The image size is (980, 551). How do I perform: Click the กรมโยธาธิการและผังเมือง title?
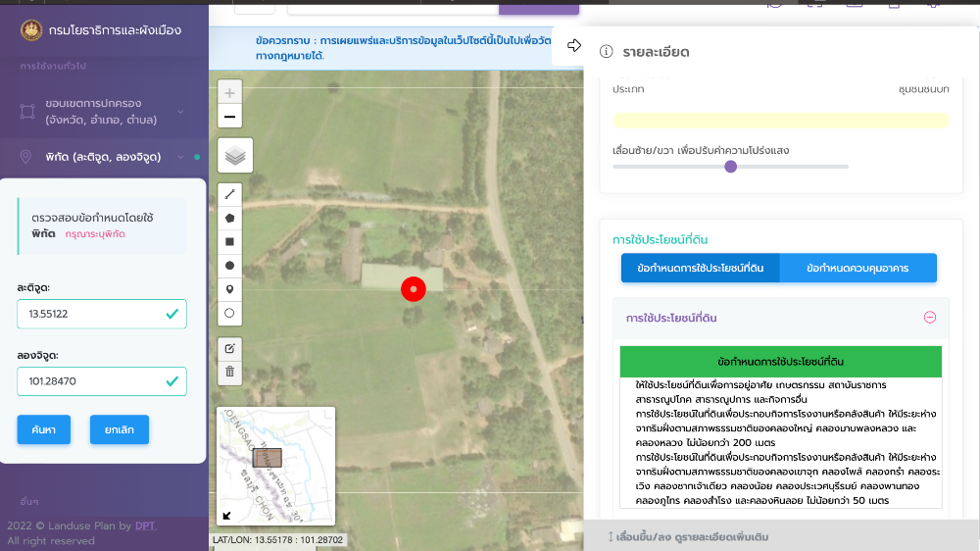point(115,30)
